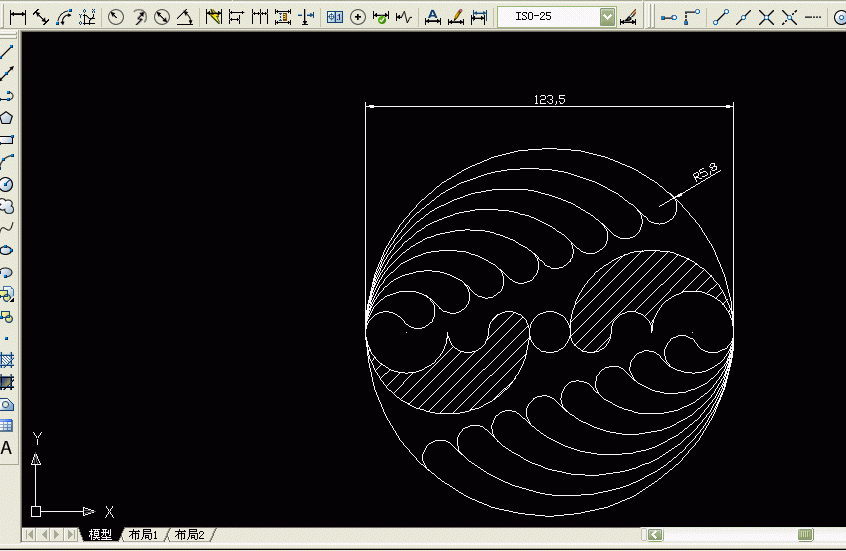846x551 pixels.
Task: Click the Quick Dimension tool
Action: (x=214, y=17)
